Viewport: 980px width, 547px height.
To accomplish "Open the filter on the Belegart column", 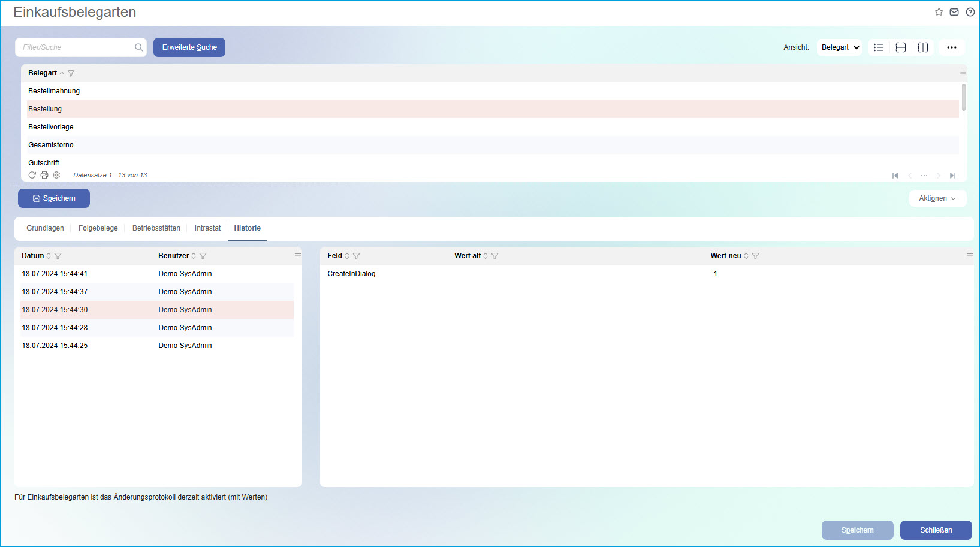I will pyautogui.click(x=71, y=73).
